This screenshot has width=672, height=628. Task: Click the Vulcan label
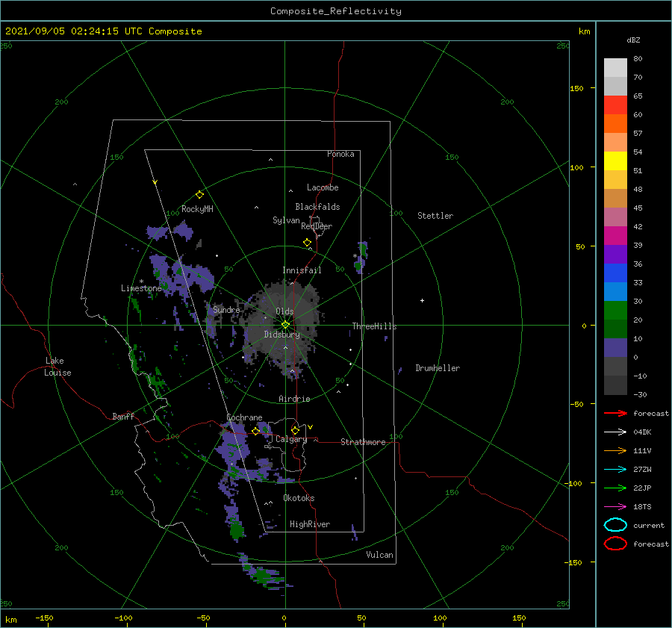379,555
